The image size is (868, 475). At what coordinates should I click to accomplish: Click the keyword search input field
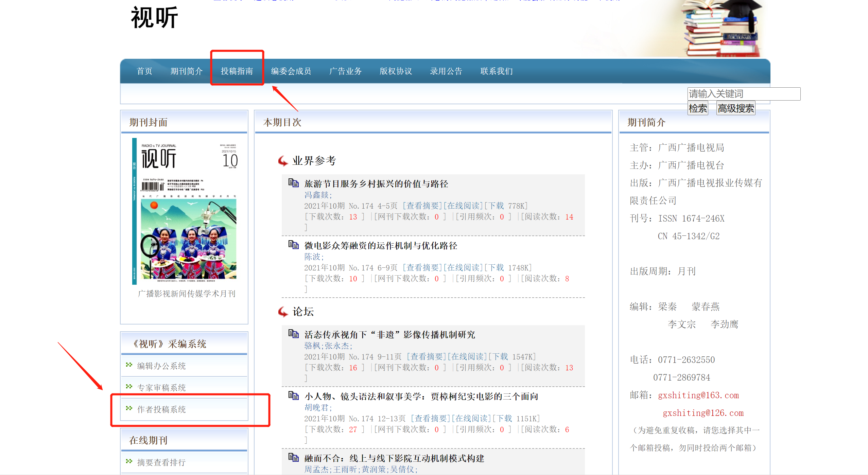coord(744,94)
